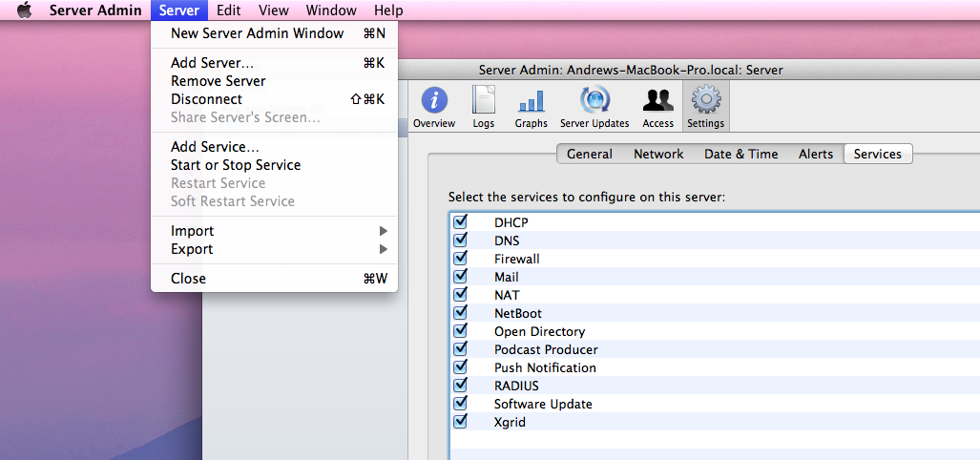Close the open Server menu
The height and width of the screenshot is (460, 980).
point(178,10)
